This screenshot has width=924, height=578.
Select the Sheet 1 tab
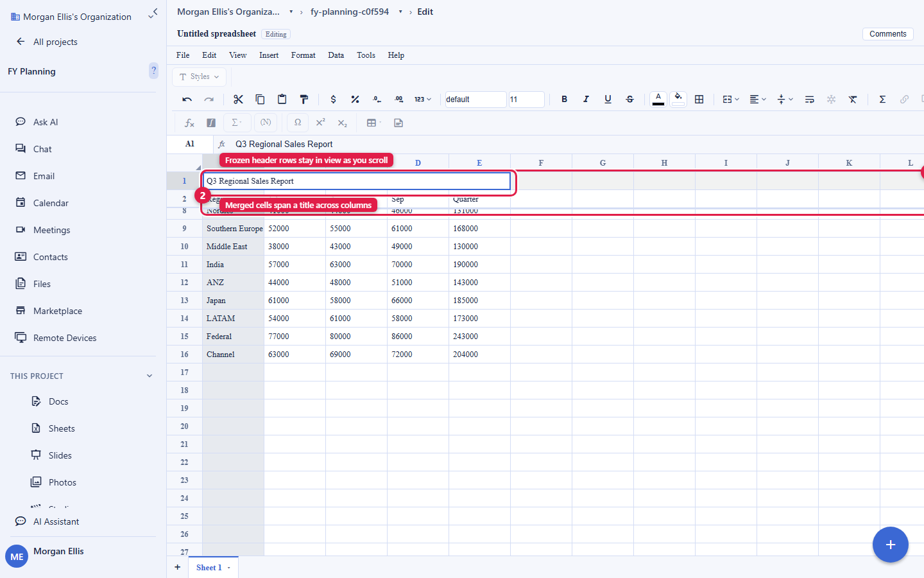(x=213, y=568)
